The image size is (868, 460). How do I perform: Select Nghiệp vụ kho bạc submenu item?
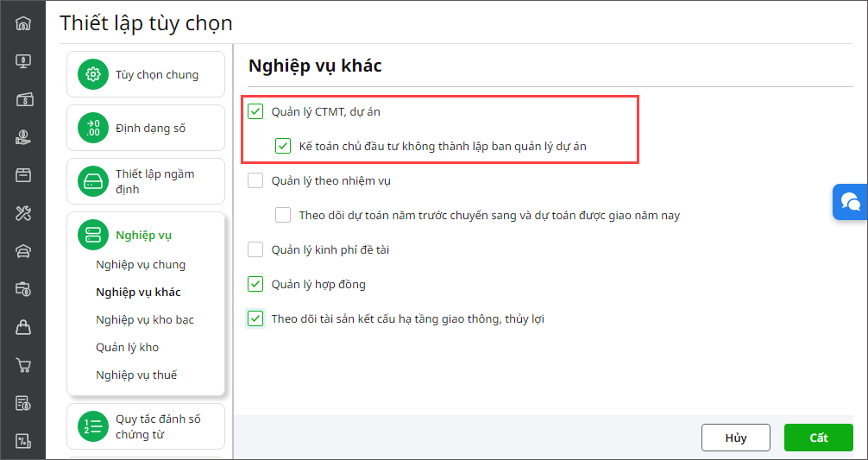pyautogui.click(x=144, y=320)
